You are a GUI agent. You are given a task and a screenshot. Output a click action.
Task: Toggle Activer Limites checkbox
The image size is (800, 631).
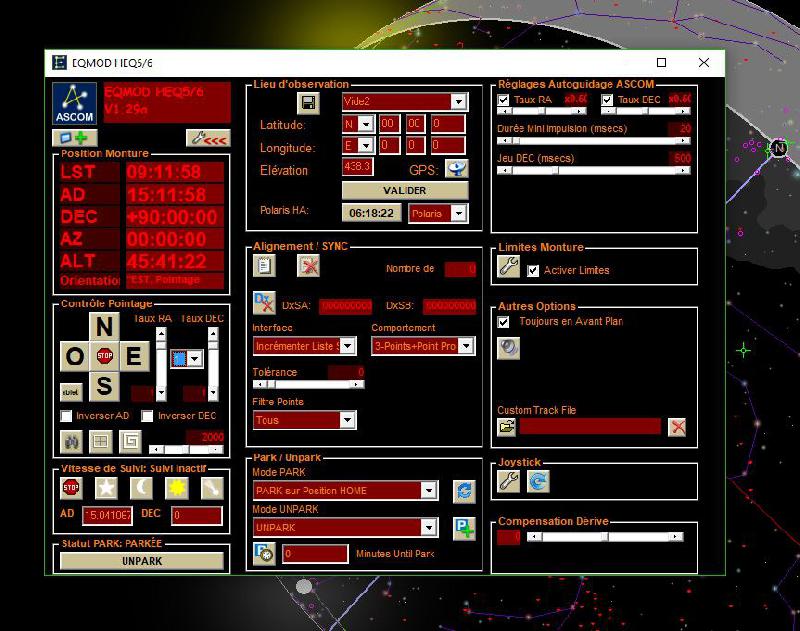point(533,270)
